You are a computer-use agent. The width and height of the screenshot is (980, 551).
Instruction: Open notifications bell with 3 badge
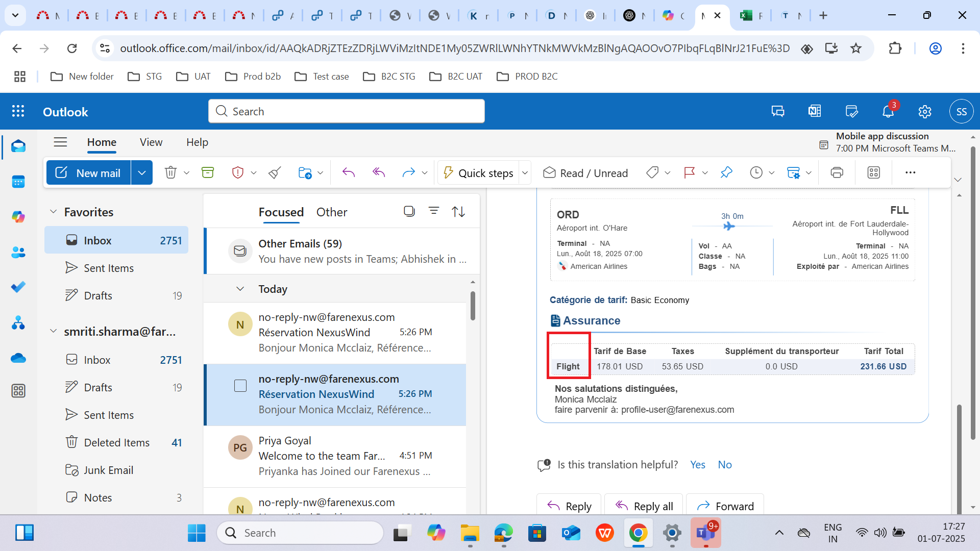coord(889,111)
